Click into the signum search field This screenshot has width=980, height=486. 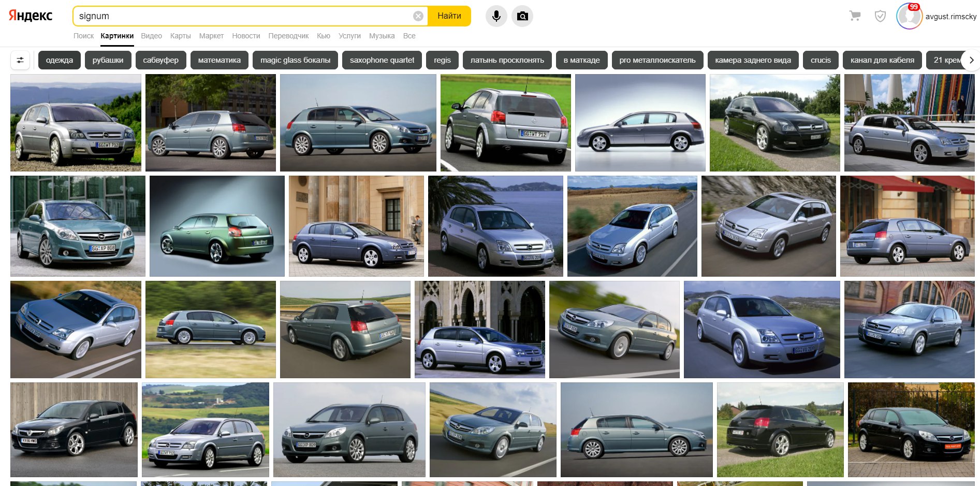pos(243,16)
